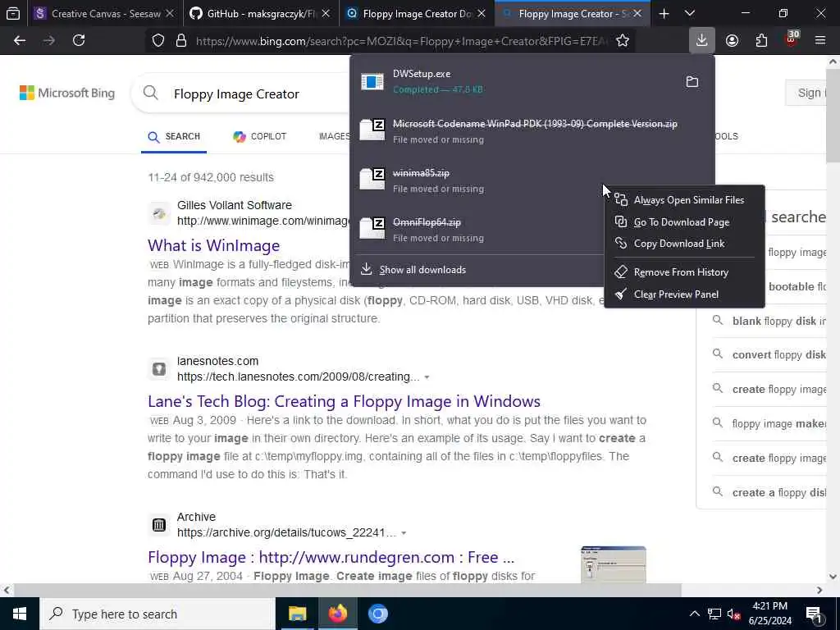The height and width of the screenshot is (630, 840).
Task: Click the Gilles Vollant Software site icon
Action: point(159,214)
